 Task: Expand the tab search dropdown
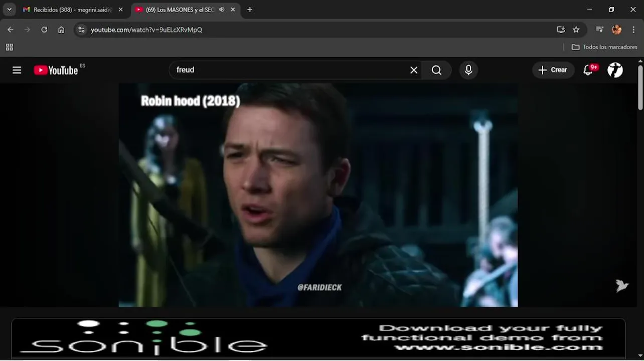pos(9,10)
